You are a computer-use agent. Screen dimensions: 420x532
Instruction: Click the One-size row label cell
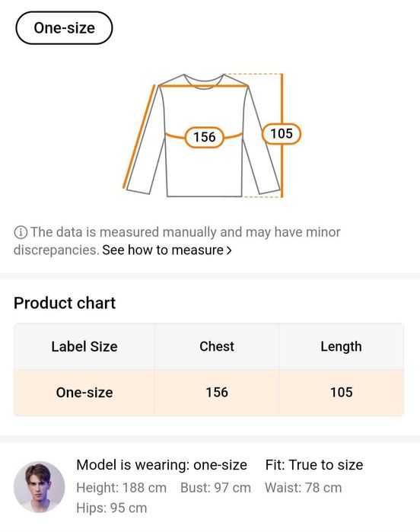84,393
